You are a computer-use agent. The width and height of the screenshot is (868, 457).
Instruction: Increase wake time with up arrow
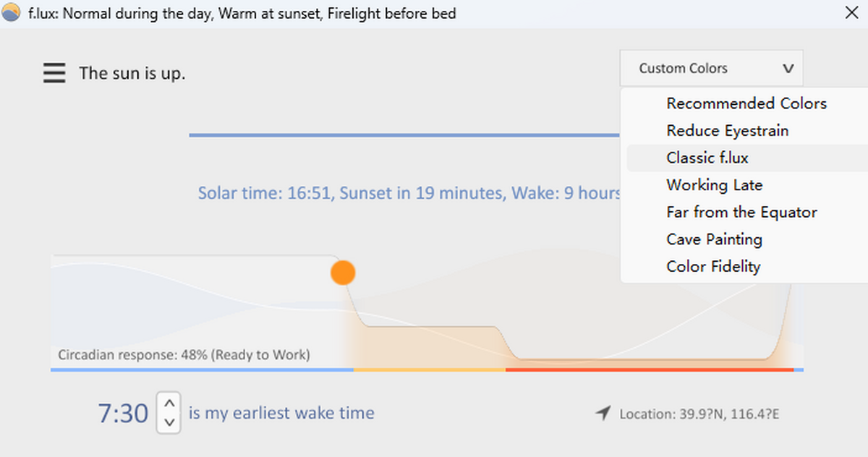pyautogui.click(x=169, y=403)
